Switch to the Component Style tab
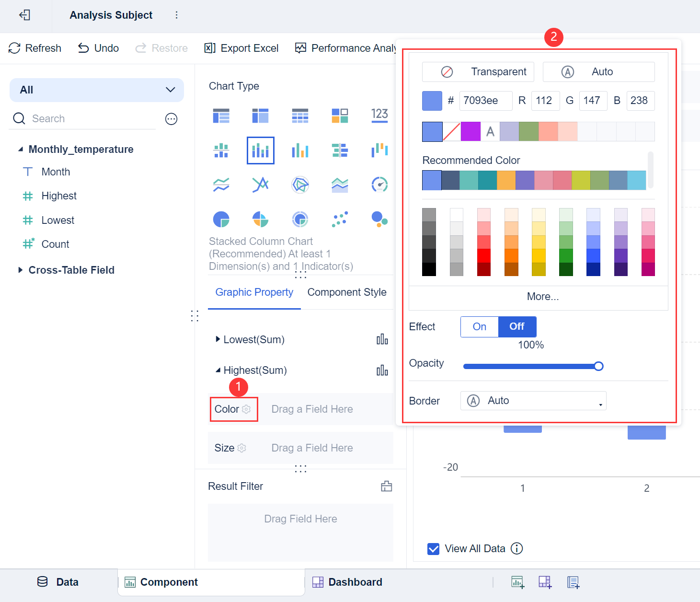 [347, 292]
